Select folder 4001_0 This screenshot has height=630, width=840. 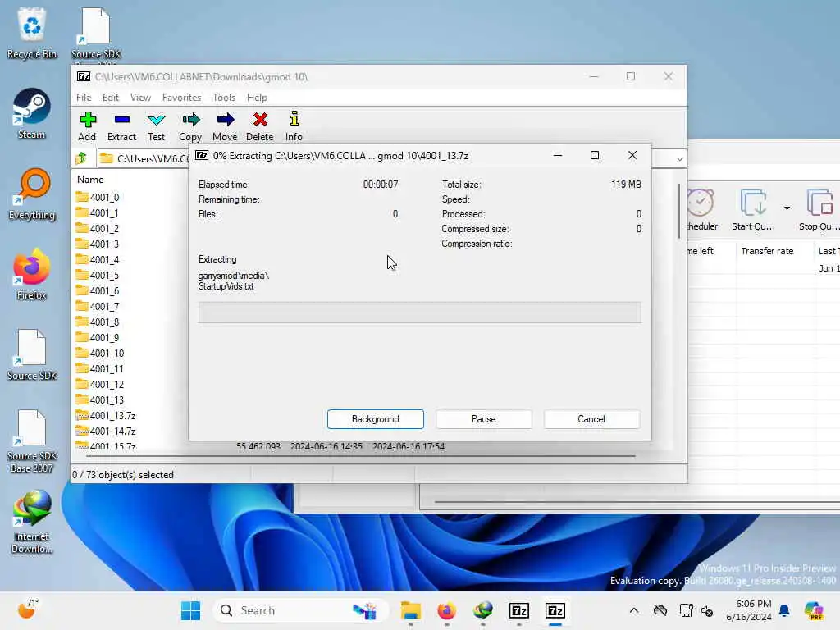[x=98, y=197]
